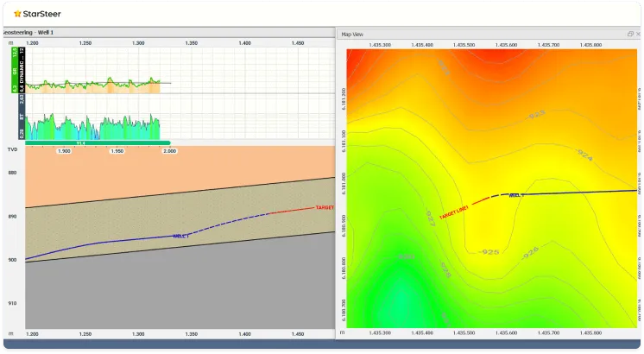
Task: Click the red TARGET label in cross-section
Action: 325,207
